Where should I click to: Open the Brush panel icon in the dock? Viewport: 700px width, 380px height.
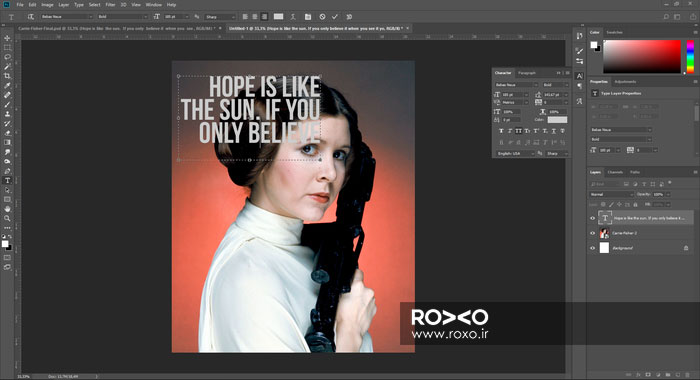pyautogui.click(x=579, y=51)
